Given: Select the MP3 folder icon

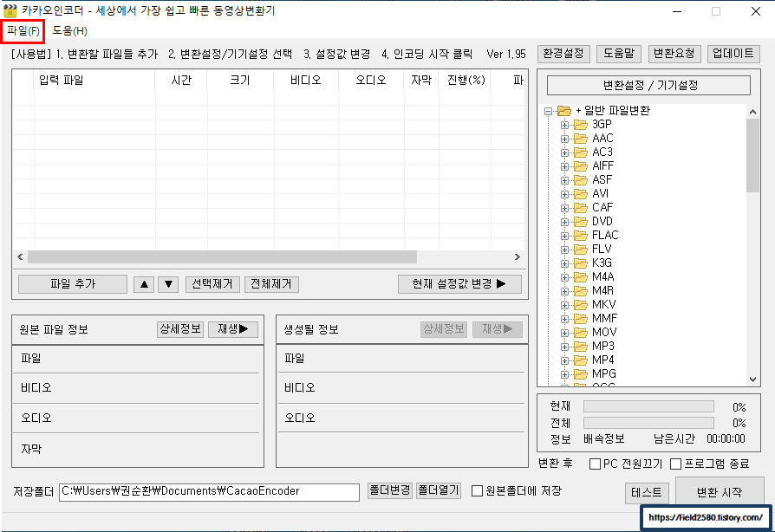Looking at the screenshot, I should click(x=580, y=347).
